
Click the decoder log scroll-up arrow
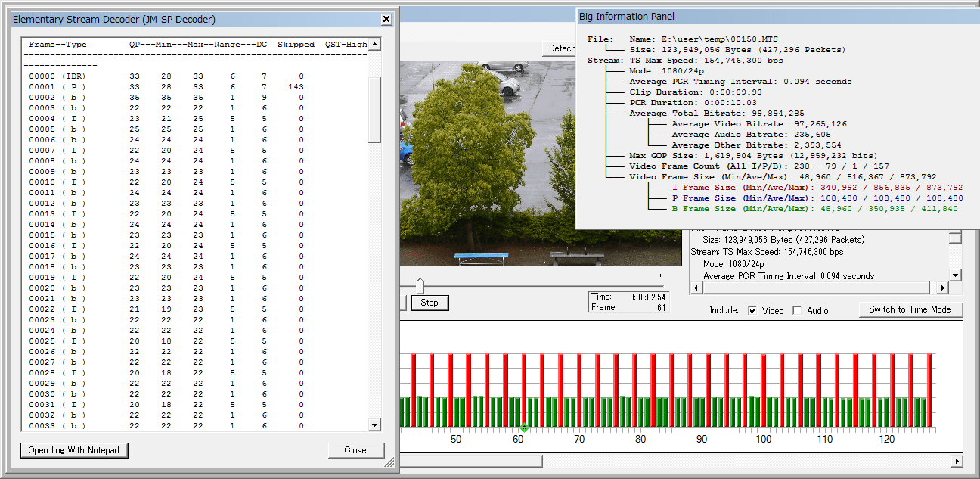374,45
